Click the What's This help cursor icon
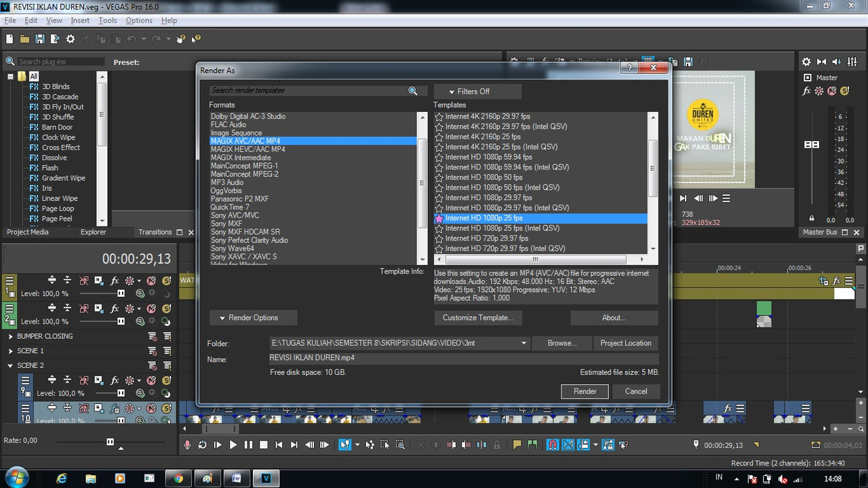The height and width of the screenshot is (488, 868). (x=196, y=39)
